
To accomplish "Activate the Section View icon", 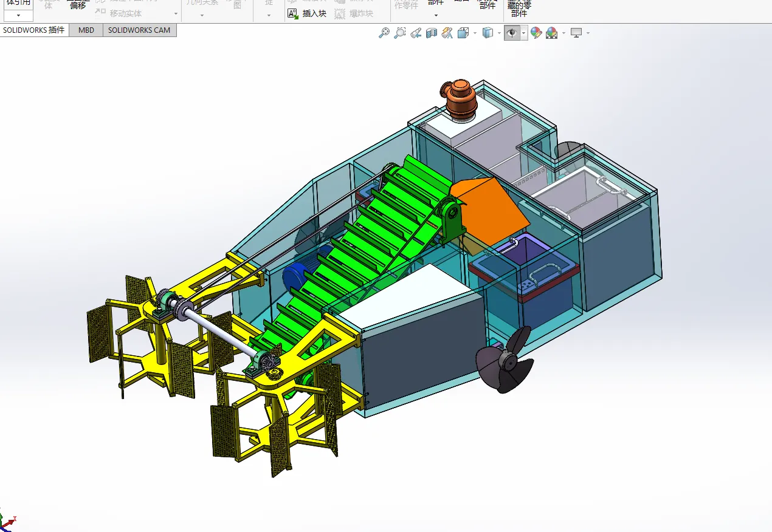I will [432, 33].
